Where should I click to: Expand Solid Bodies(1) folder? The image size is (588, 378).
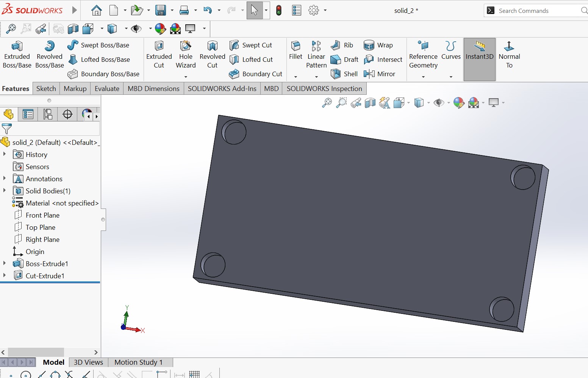coord(5,190)
